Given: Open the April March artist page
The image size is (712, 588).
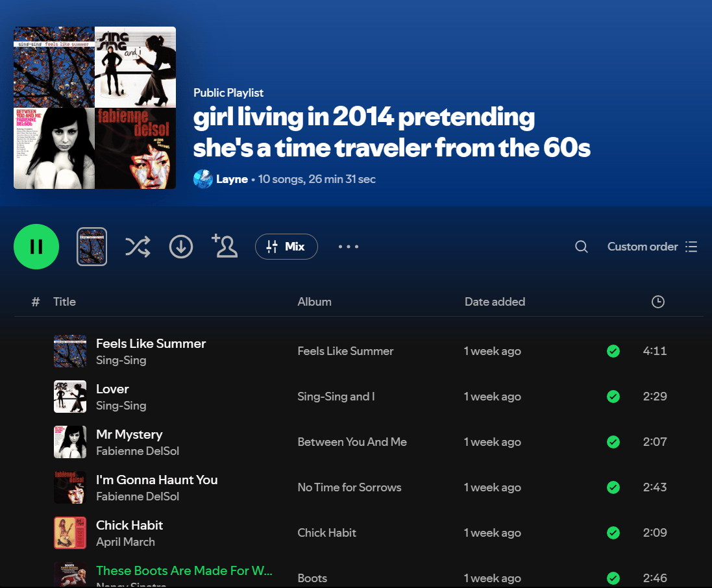Looking at the screenshot, I should point(126,542).
